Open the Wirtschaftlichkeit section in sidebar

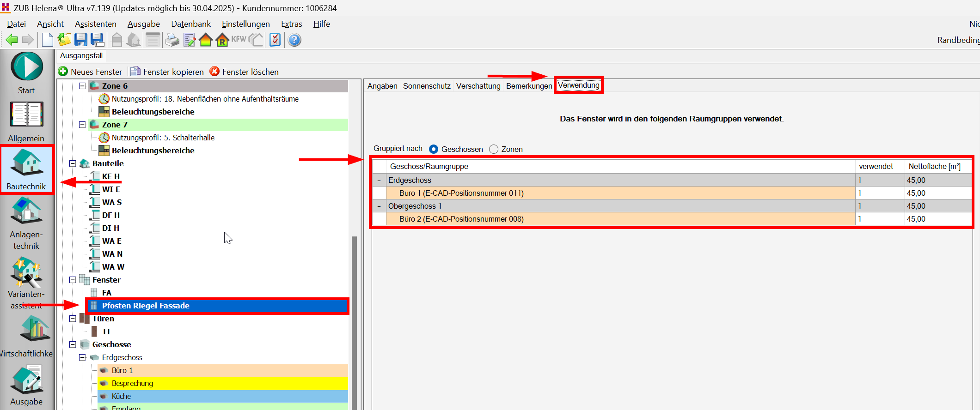coord(26,337)
